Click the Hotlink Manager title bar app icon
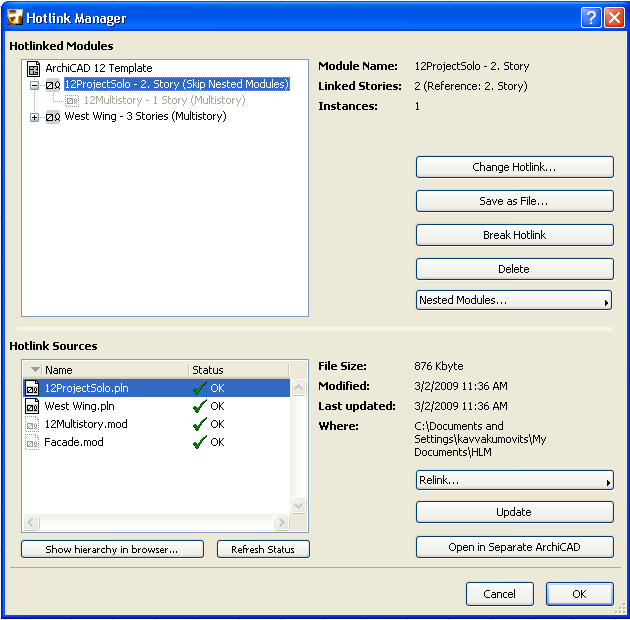 tap(15, 18)
